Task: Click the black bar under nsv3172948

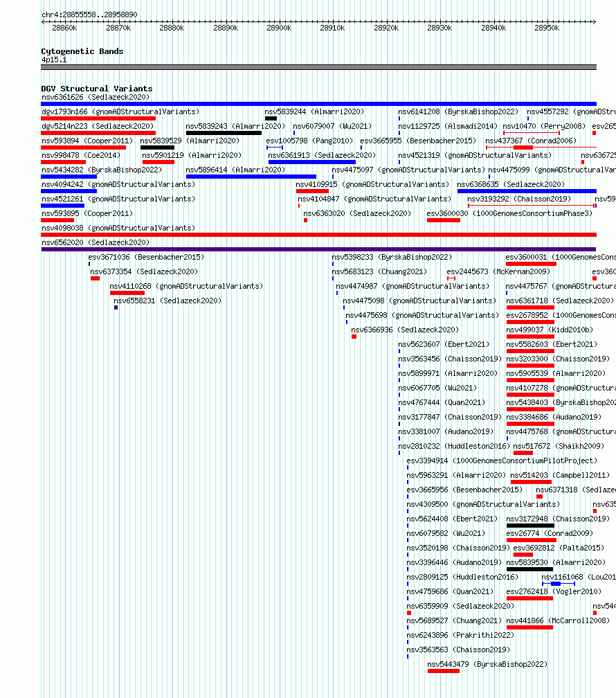Action: click(x=530, y=526)
